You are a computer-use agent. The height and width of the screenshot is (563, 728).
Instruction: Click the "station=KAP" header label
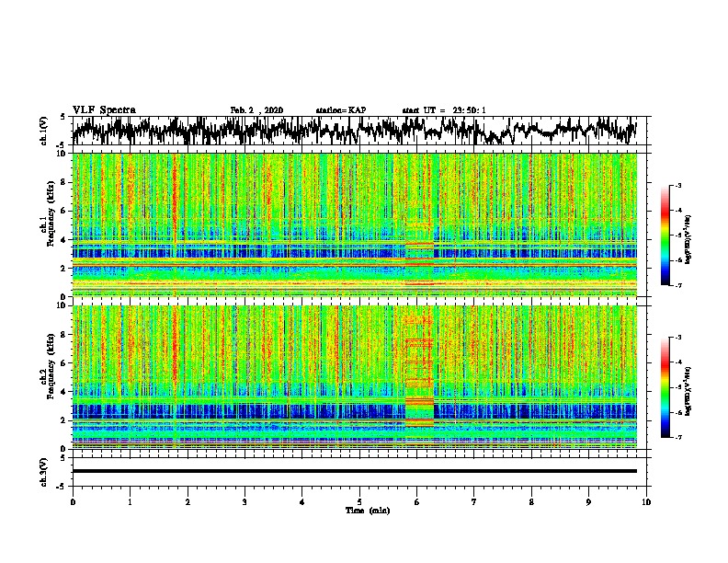coord(341,110)
